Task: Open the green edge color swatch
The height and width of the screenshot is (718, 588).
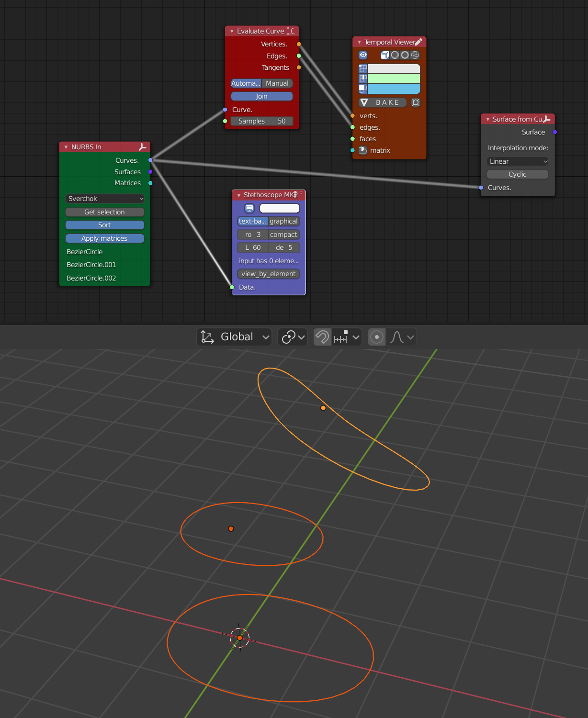Action: pyautogui.click(x=394, y=79)
